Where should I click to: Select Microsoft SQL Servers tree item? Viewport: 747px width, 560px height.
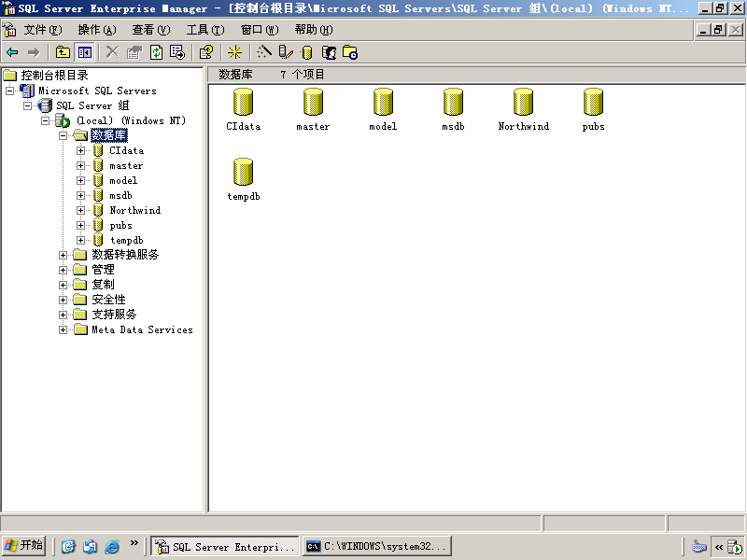[97, 91]
